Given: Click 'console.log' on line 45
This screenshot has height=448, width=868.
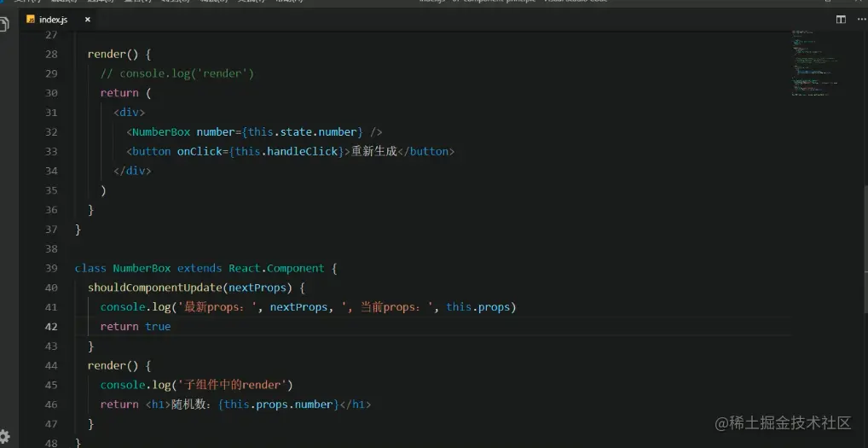Looking at the screenshot, I should pyautogui.click(x=136, y=385).
